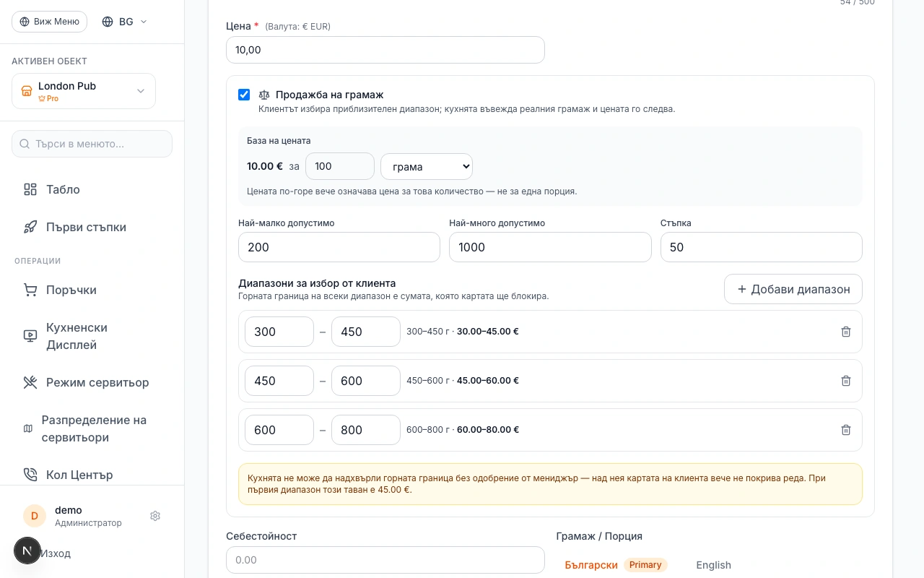Image resolution: width=924 pixels, height=578 pixels.
Task: Click the Себестойност cost field
Action: pyautogui.click(x=385, y=560)
